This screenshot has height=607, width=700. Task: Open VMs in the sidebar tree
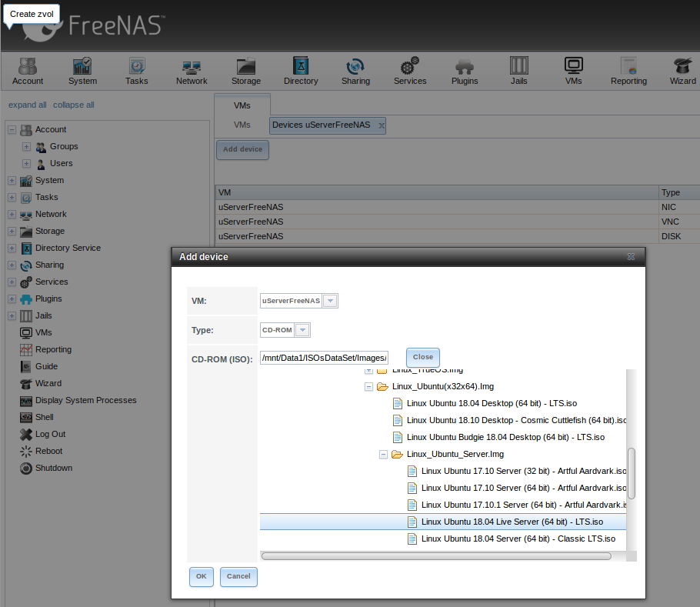point(44,332)
